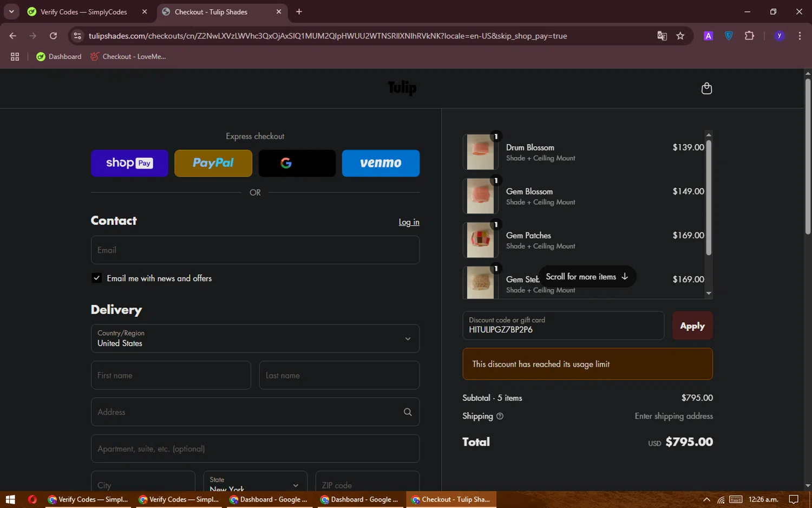This screenshot has width=812, height=508.
Task: Open the Extensions puzzle icon
Action: (749, 36)
